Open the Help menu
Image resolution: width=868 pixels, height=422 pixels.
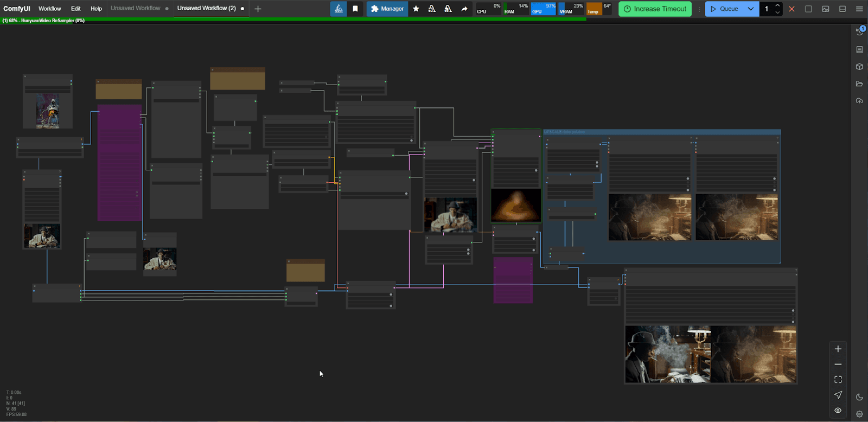96,9
